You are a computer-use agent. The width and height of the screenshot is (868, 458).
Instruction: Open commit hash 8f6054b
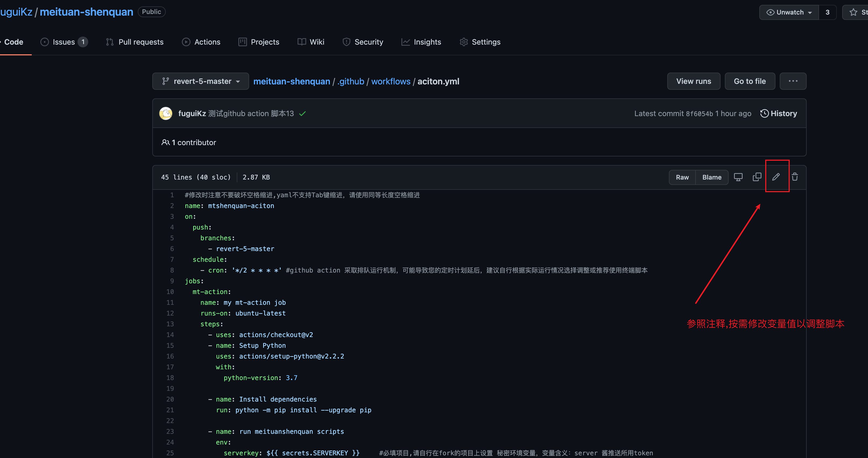click(x=699, y=114)
